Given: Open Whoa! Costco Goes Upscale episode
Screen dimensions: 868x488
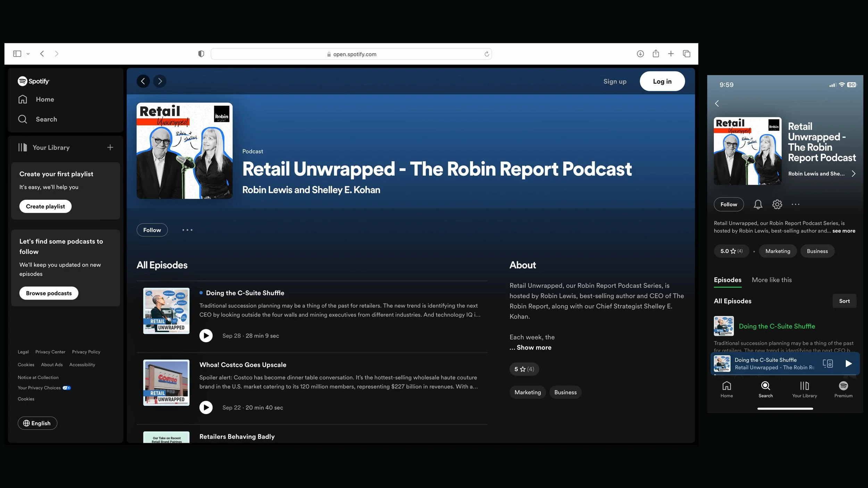Looking at the screenshot, I should coord(243,365).
